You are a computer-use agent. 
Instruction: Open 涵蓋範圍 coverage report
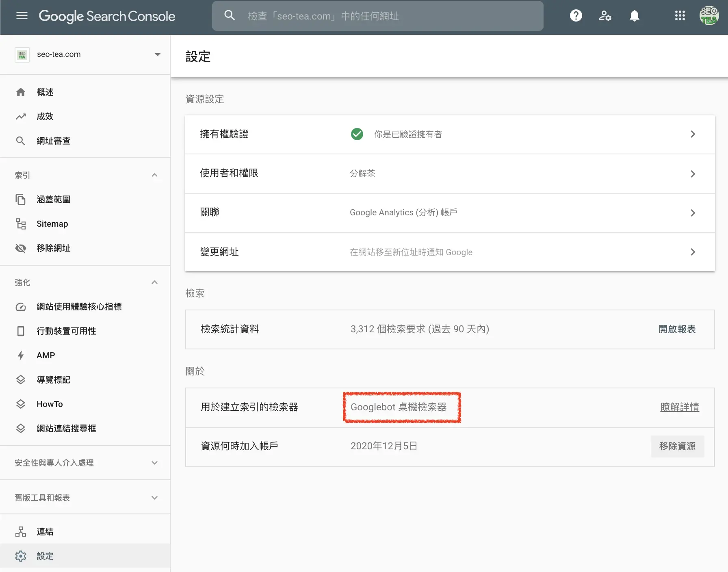point(85,199)
